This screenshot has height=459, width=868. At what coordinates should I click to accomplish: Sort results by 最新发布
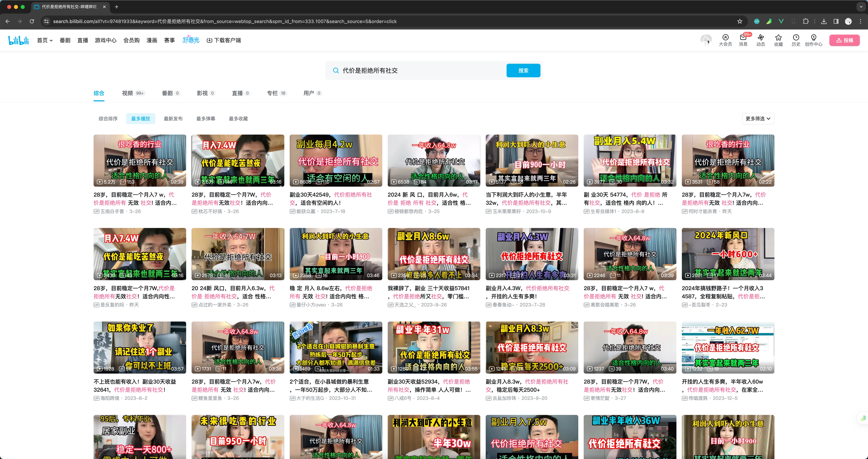click(x=173, y=119)
